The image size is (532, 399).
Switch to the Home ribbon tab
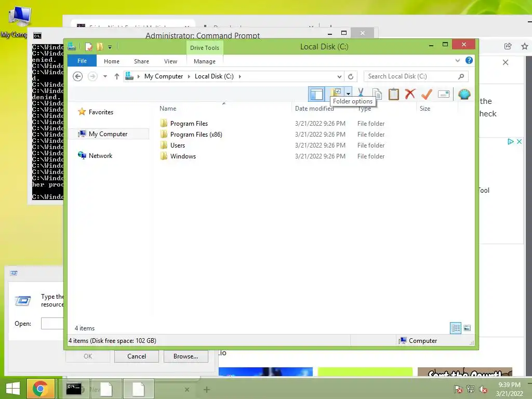point(112,61)
